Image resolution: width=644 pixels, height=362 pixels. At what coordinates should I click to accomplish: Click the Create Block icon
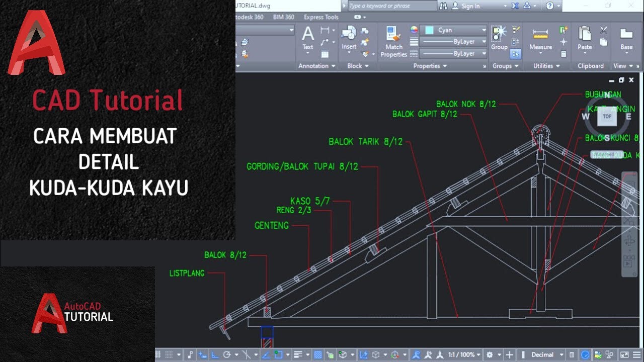pos(365,31)
